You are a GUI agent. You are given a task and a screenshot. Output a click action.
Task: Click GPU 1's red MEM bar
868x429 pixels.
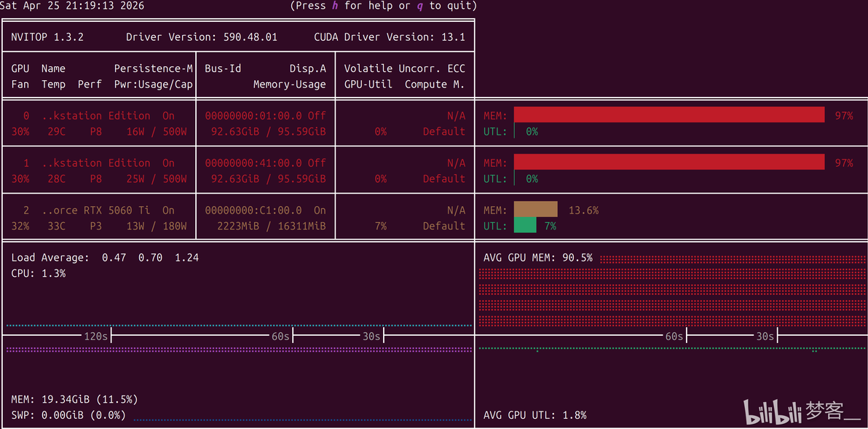[669, 162]
